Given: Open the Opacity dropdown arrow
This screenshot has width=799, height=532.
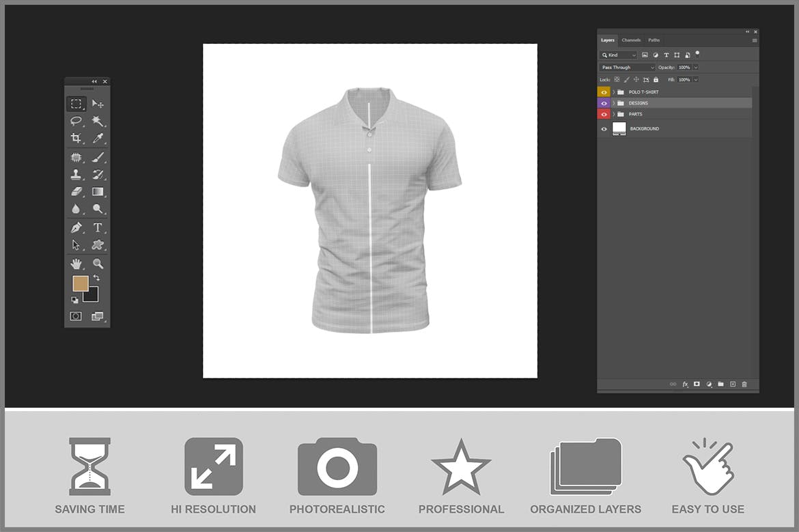Looking at the screenshot, I should pos(696,68).
